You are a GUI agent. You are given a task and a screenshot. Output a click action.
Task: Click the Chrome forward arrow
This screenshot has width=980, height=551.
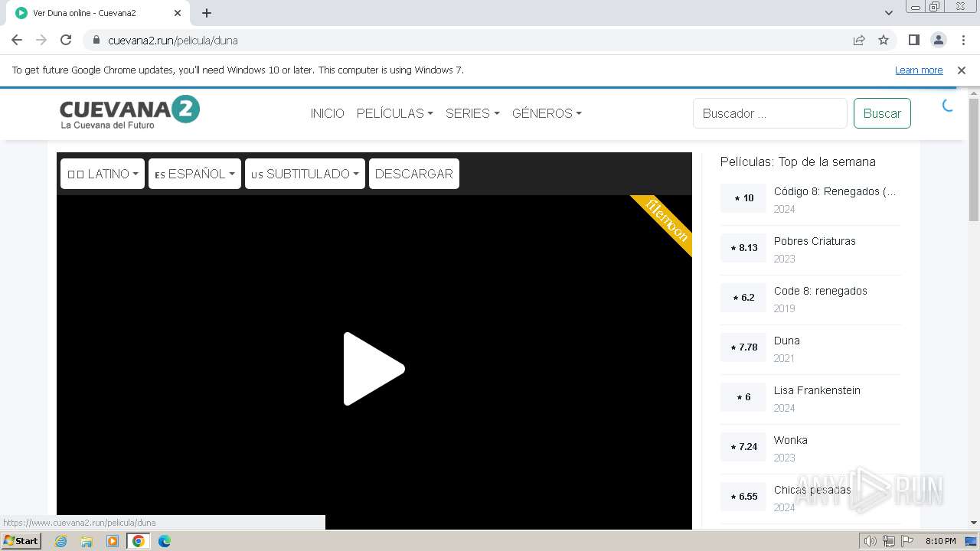(41, 40)
